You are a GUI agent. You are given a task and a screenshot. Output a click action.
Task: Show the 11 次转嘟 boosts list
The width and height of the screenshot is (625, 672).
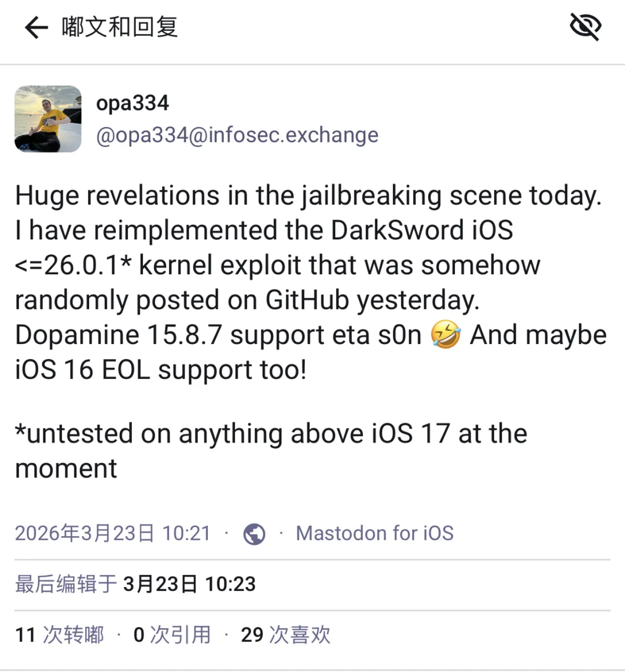click(x=60, y=635)
